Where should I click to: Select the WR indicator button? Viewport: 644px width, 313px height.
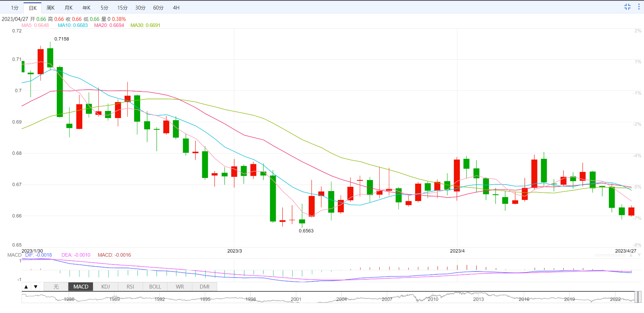click(180, 287)
